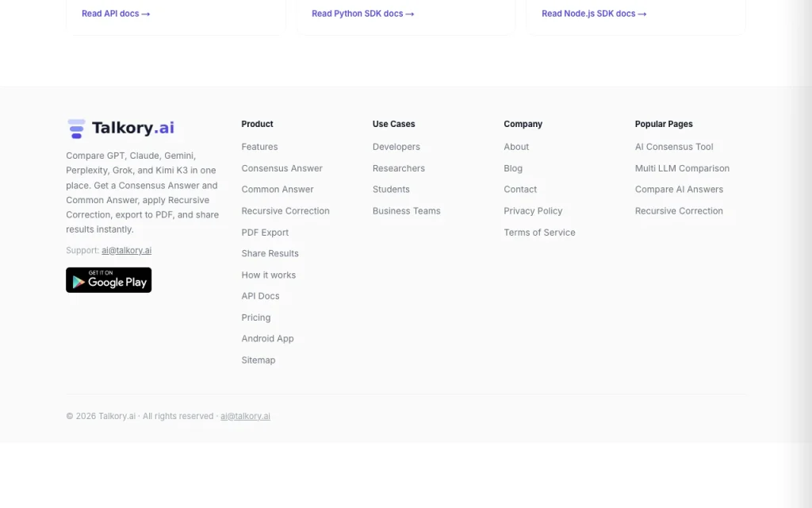
Task: Click the Compare GPT, Claude, Gemini description
Action: 143,192
